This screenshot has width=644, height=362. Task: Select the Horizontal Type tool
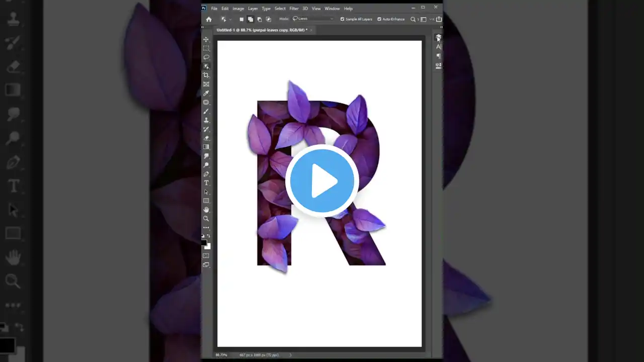[206, 183]
